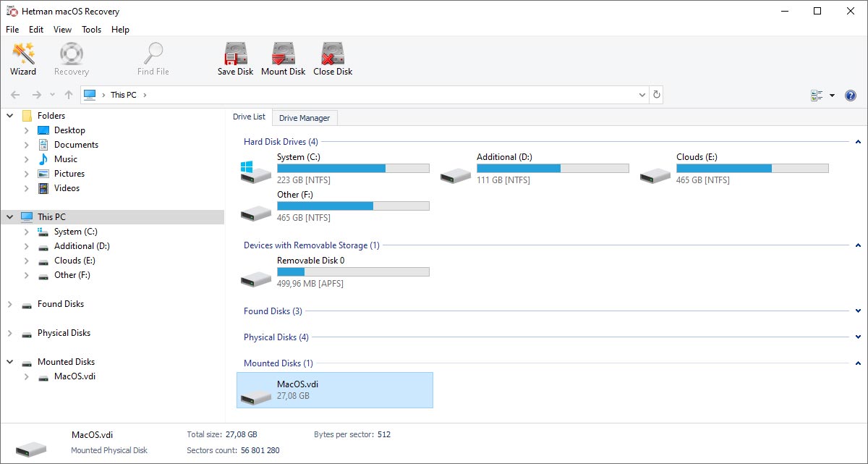Select MacOS.vdi in the tree
Image resolution: width=868 pixels, height=464 pixels.
coord(75,376)
